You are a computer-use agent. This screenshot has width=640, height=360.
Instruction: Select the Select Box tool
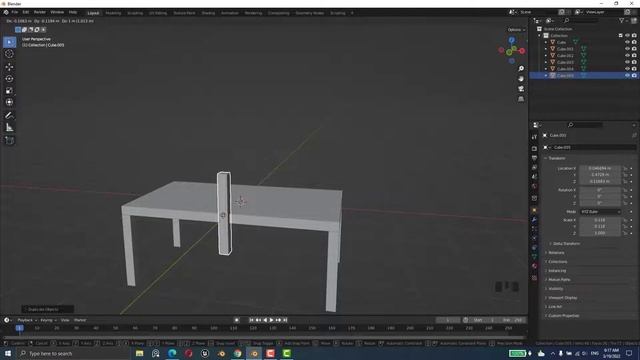(x=9, y=42)
